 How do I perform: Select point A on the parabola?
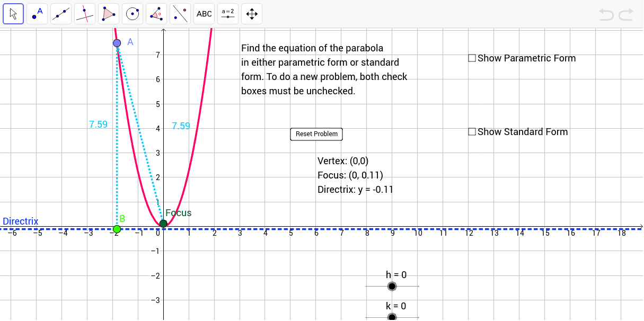117,43
